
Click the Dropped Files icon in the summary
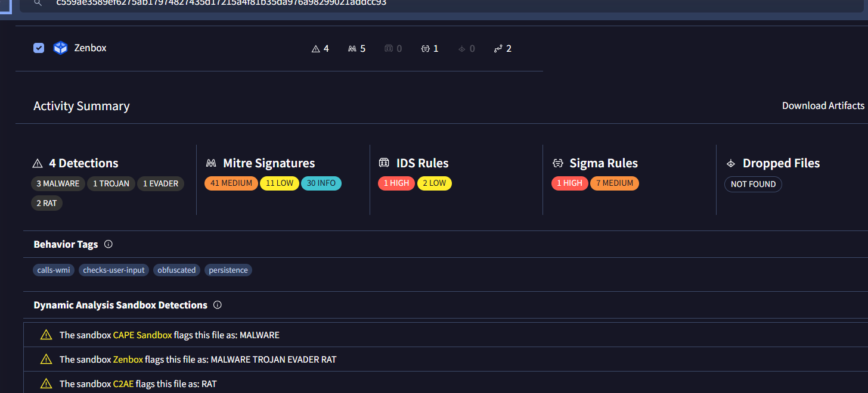coord(731,163)
